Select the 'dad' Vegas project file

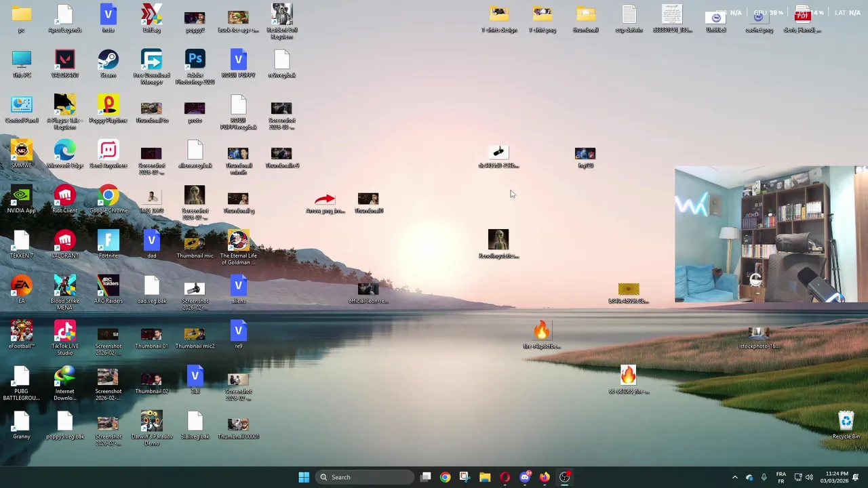pyautogui.click(x=151, y=245)
